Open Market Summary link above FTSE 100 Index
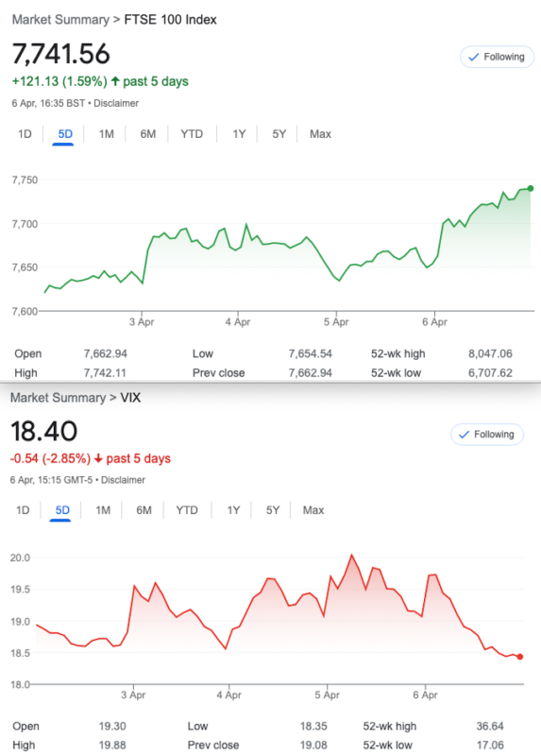Viewport: 541px width, 756px height. tap(60, 20)
